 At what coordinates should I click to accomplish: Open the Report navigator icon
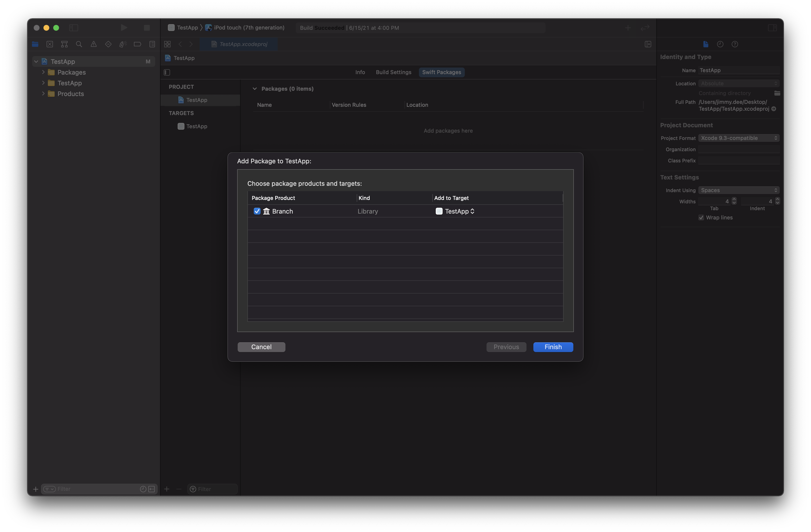pos(152,44)
